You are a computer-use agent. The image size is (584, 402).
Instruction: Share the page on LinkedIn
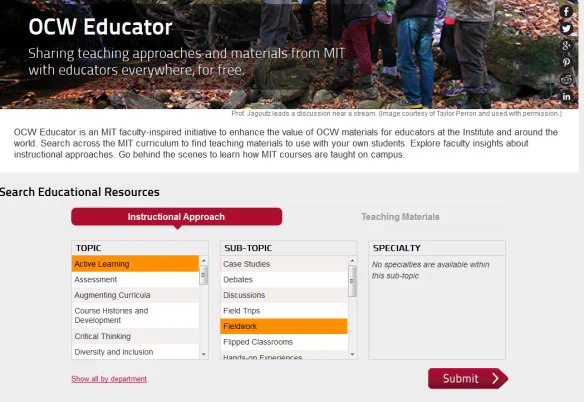(566, 96)
